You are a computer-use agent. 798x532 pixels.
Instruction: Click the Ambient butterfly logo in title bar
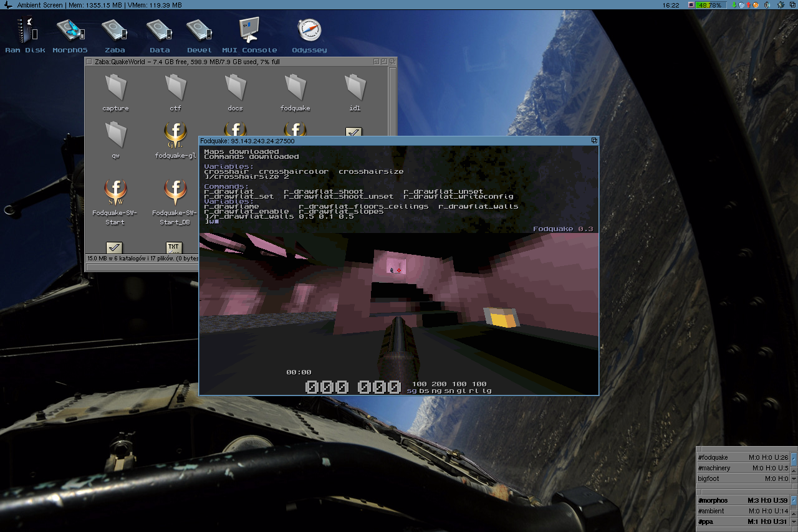[9, 5]
